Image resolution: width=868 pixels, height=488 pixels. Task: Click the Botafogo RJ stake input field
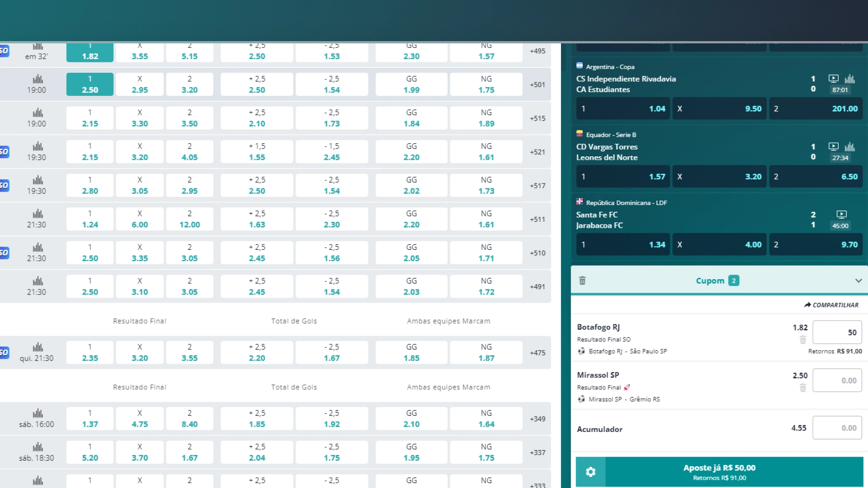[837, 333]
